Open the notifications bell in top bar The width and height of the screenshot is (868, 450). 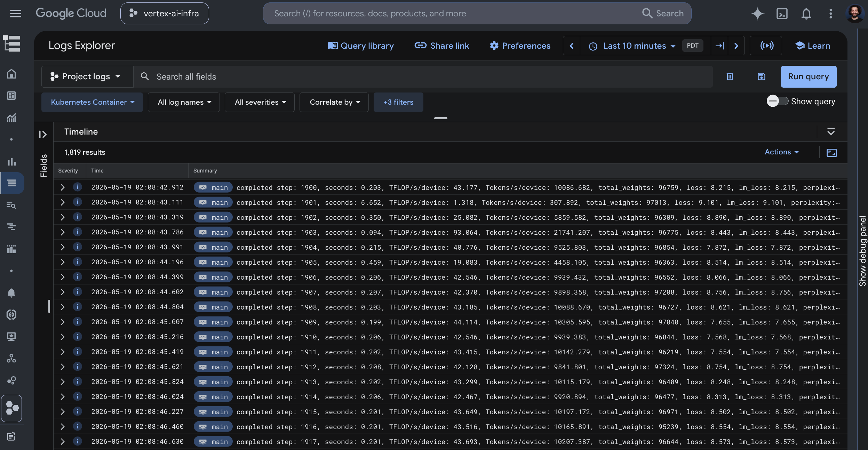click(x=806, y=14)
